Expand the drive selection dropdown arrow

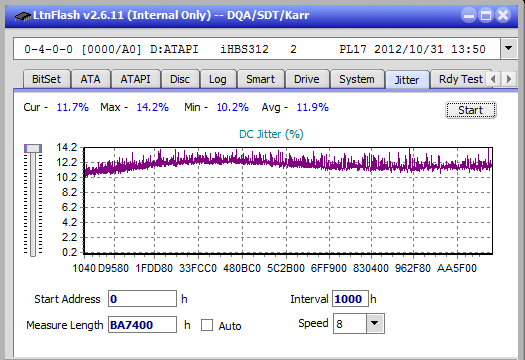pos(509,49)
